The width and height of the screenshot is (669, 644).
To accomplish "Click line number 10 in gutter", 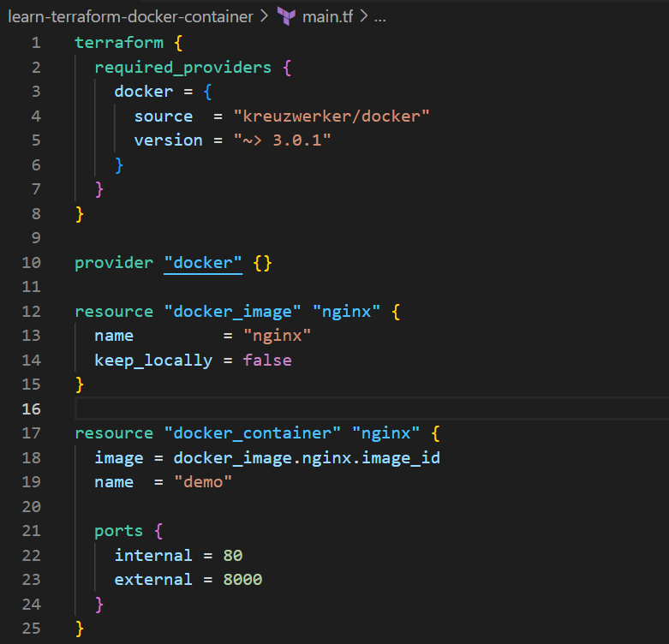I will pyautogui.click(x=32, y=263).
